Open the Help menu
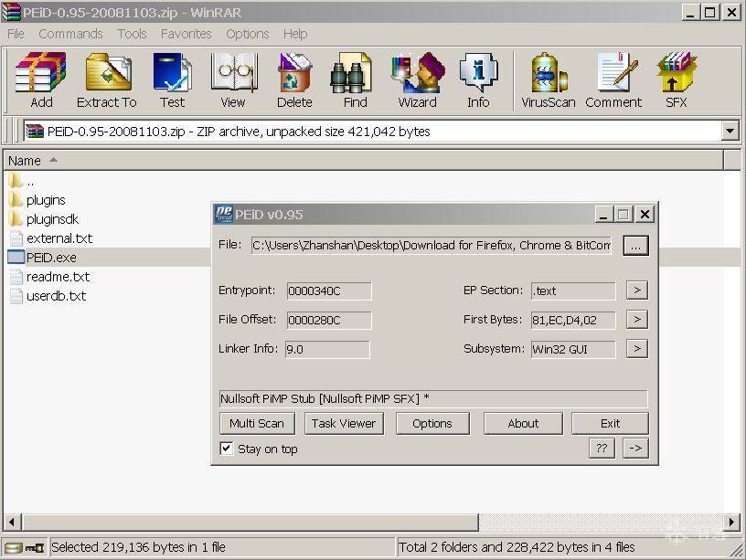746x560 pixels. coord(295,34)
